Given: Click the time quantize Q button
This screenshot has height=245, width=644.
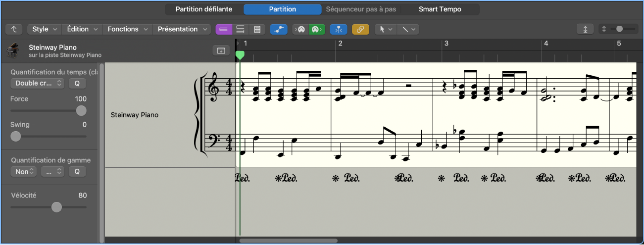Looking at the screenshot, I should (x=77, y=83).
